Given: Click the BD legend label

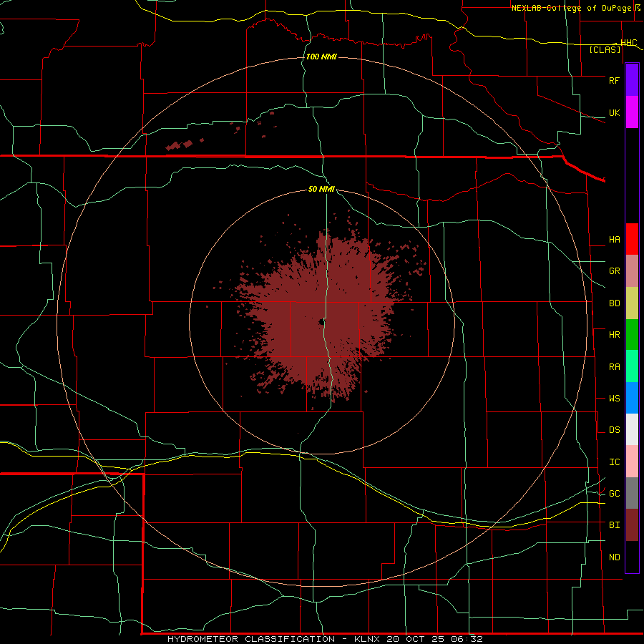Looking at the screenshot, I should [x=614, y=303].
